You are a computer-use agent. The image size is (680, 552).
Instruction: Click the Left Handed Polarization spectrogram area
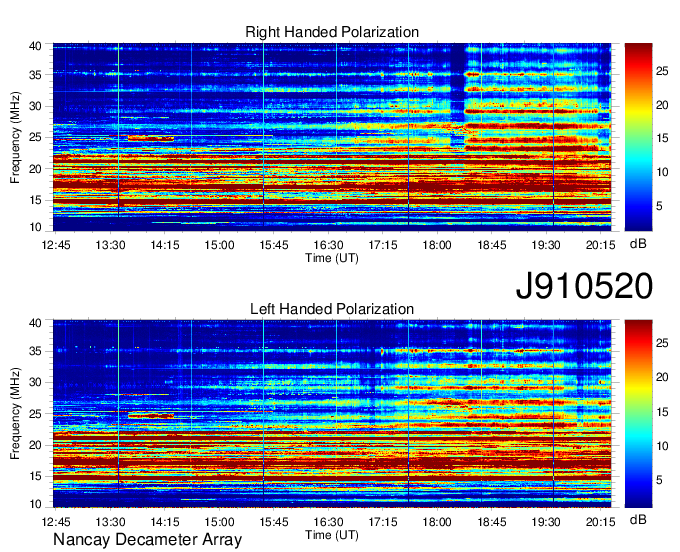pyautogui.click(x=332, y=414)
